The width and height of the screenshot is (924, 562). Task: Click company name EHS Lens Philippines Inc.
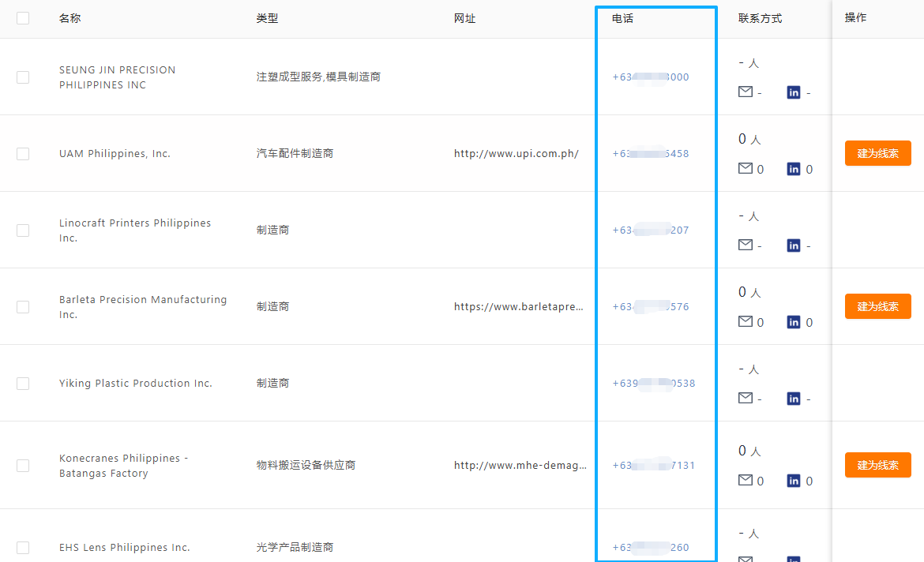click(124, 548)
